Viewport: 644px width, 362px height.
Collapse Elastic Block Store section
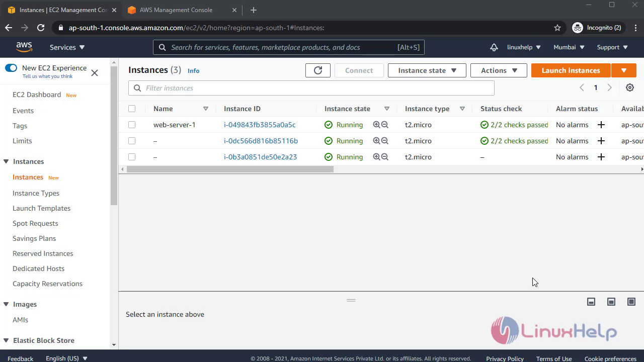tap(6, 340)
